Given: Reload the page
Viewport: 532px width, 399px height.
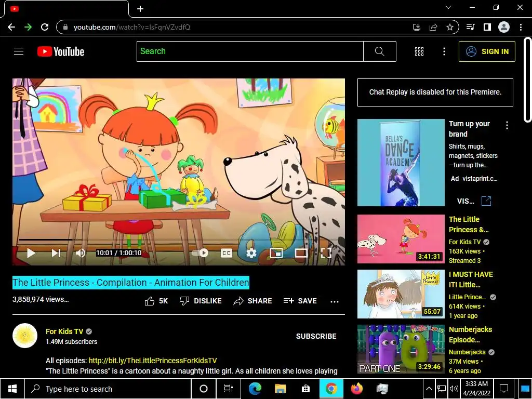Looking at the screenshot, I should pos(45,27).
